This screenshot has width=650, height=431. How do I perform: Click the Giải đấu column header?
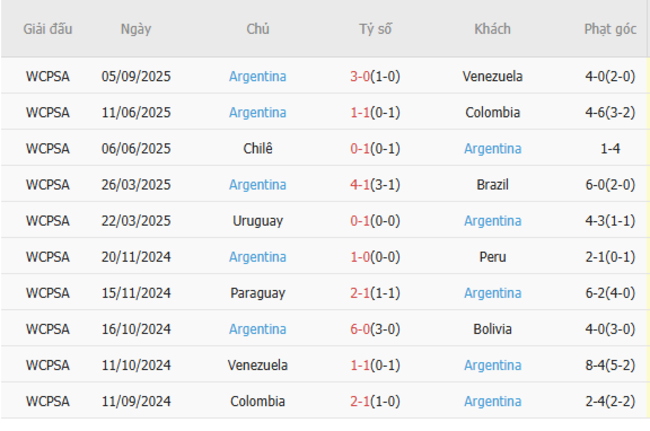(48, 29)
